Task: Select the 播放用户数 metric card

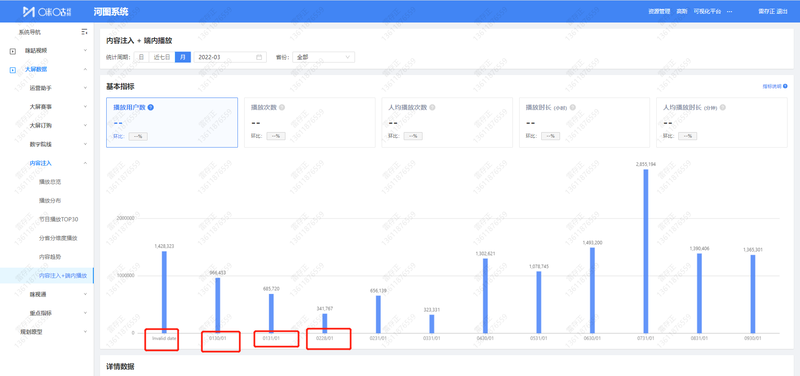Action: [x=172, y=122]
